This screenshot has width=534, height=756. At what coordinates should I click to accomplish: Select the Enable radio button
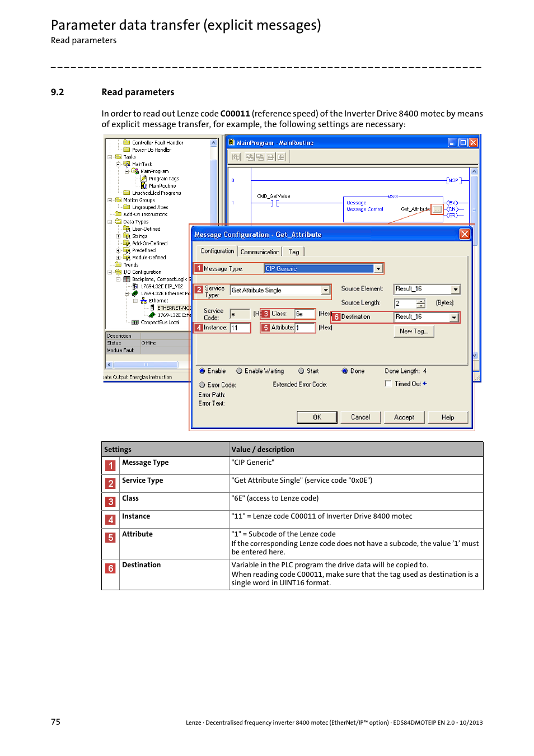(202, 371)
